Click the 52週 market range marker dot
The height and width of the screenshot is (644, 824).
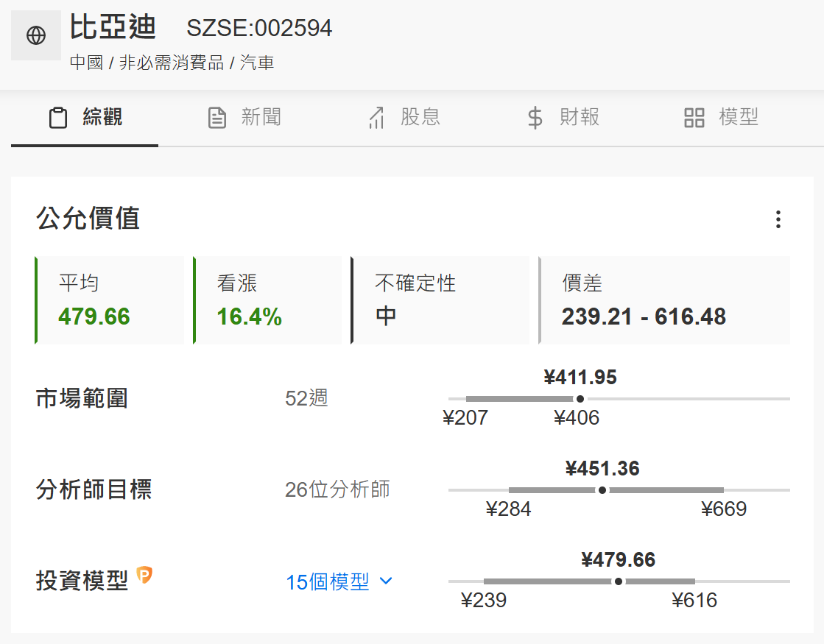(580, 399)
